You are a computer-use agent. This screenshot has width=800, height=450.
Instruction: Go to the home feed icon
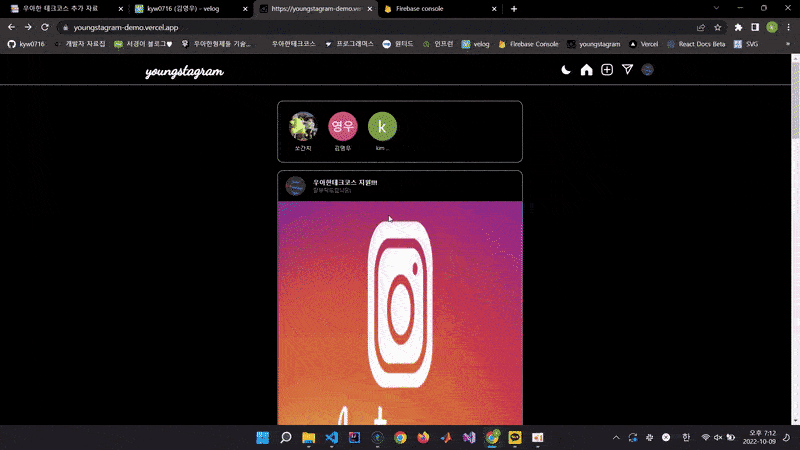click(x=586, y=70)
